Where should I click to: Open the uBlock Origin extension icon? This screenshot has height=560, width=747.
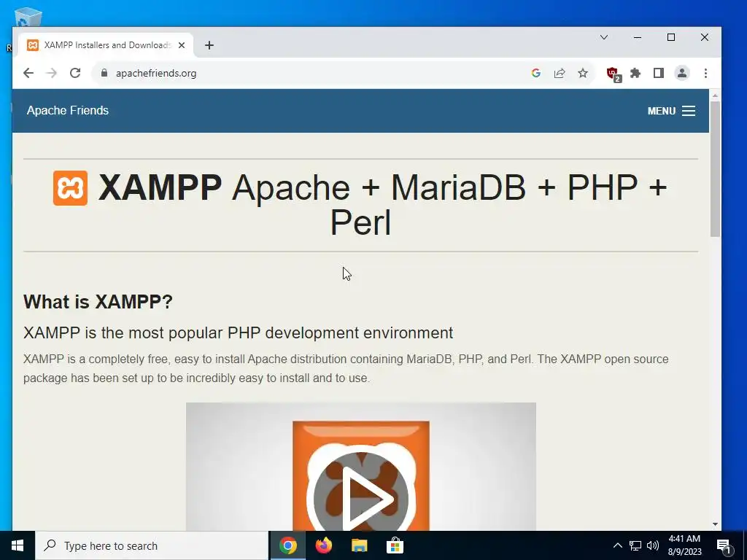coord(614,74)
